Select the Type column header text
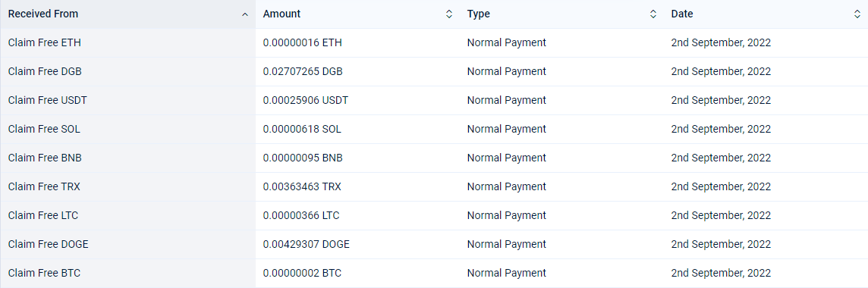The height and width of the screenshot is (288, 868). [x=478, y=14]
